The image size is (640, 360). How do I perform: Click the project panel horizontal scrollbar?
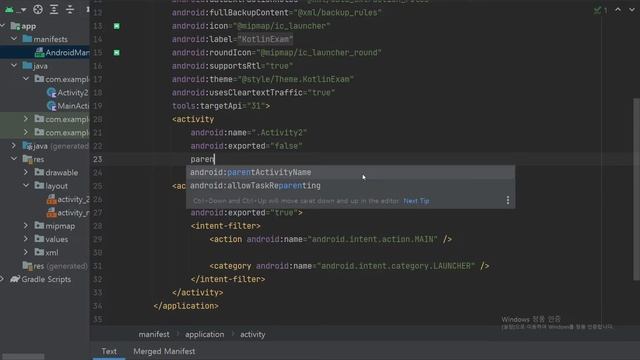23,357
